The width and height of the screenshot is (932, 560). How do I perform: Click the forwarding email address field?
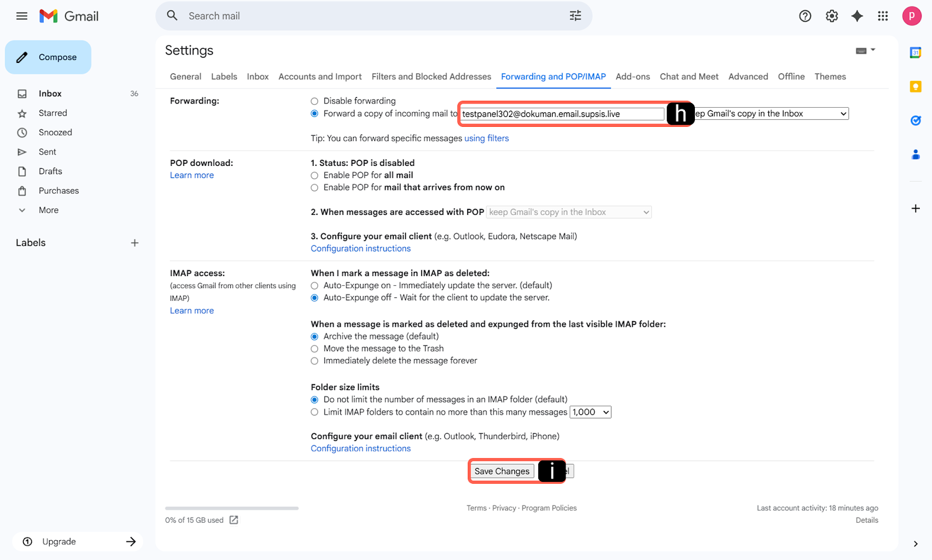[x=562, y=114]
